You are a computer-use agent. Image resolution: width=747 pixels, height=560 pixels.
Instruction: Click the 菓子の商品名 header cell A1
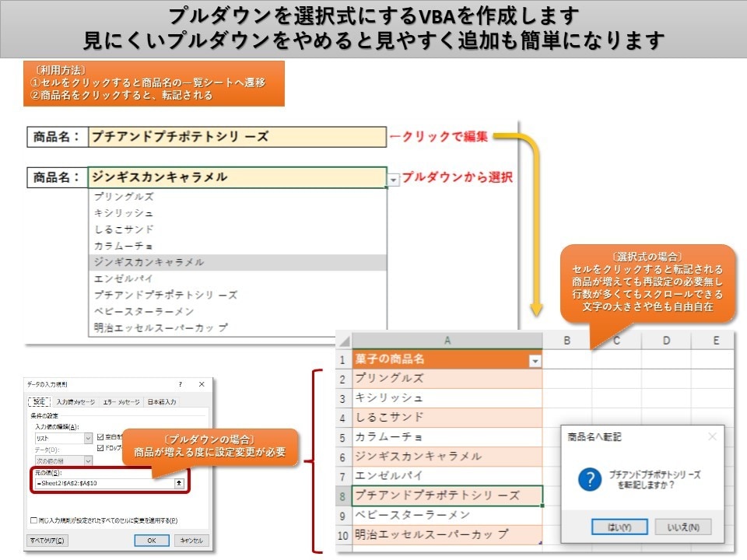click(447, 359)
